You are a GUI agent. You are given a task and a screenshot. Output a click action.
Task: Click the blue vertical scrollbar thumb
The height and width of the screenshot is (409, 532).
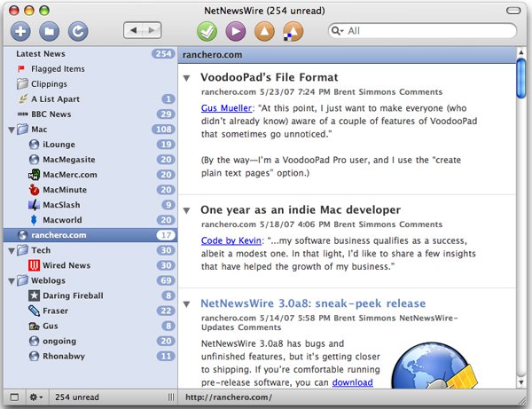pos(521,78)
